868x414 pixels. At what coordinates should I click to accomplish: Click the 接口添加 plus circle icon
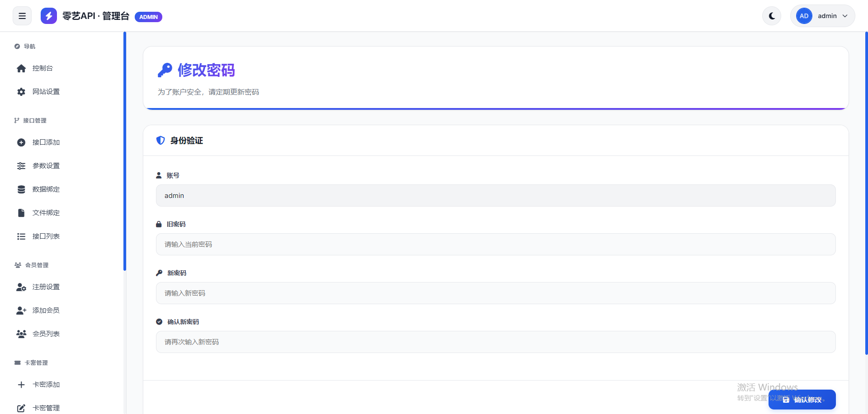(x=21, y=142)
